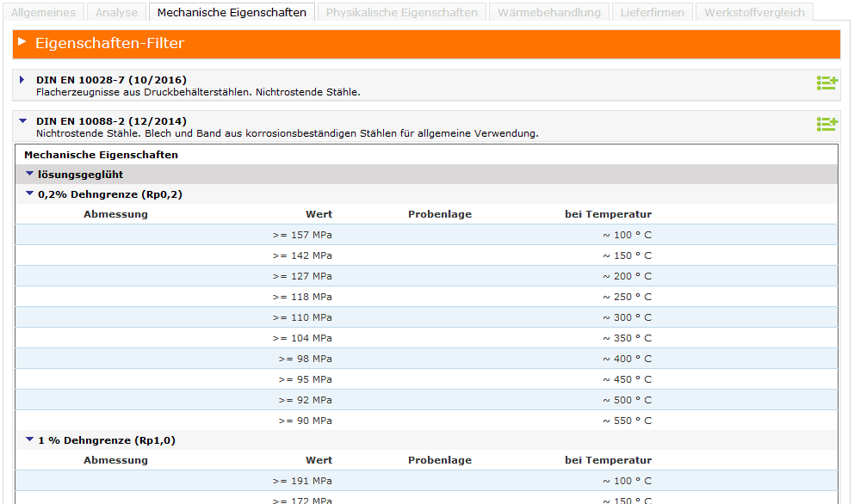Expand the Eigenschaften-Filter panel arrow

[22, 42]
